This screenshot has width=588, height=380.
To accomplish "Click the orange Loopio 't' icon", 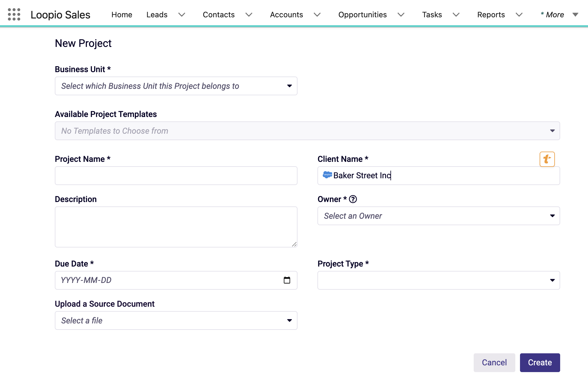I will click(x=547, y=159).
